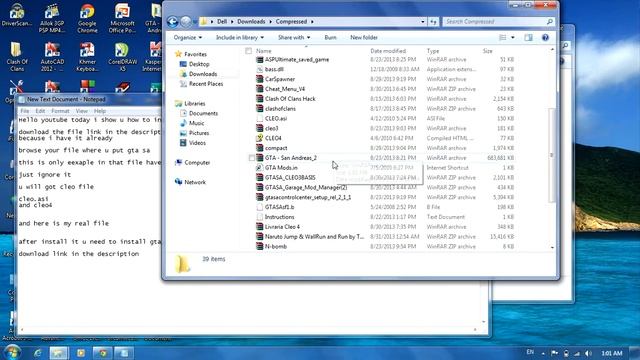Select the bass.dll file icon
Image resolution: width=640 pixels, height=360 pixels.
point(259,69)
